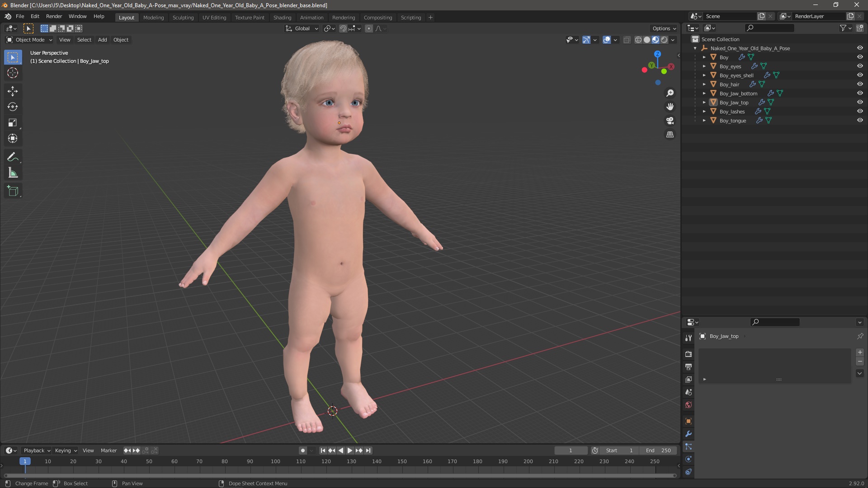The height and width of the screenshot is (488, 868).
Task: Collapse Naked_One_Year_Old_Baby_A_Pose collection
Action: pos(695,48)
